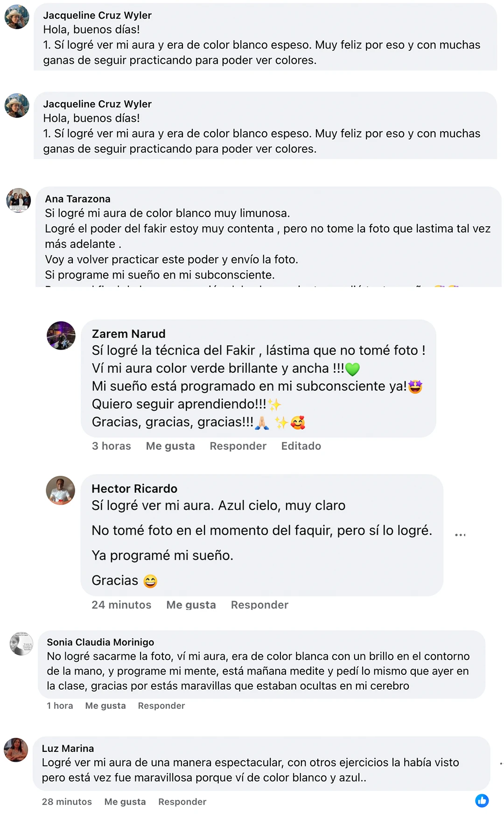The width and height of the screenshot is (504, 840).
Task: Click first Jacqueline Cruz Wyler avatar
Action: pyautogui.click(x=17, y=17)
